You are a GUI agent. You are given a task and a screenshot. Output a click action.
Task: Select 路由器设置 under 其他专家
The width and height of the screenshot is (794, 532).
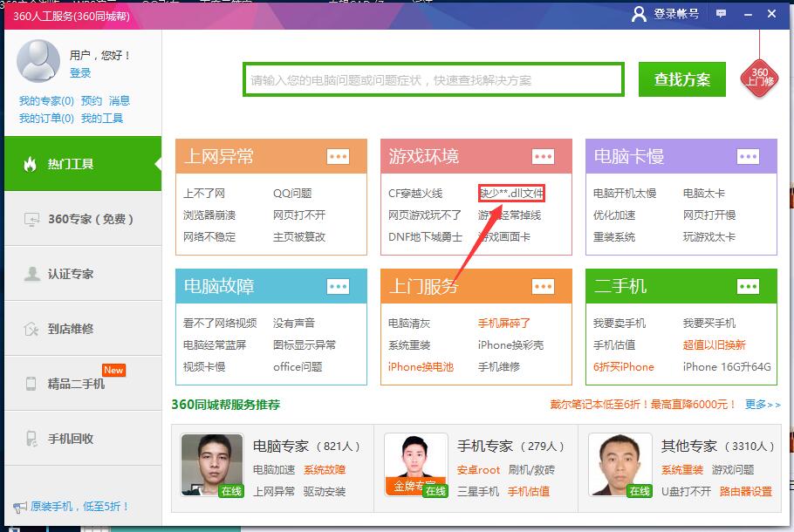[746, 492]
